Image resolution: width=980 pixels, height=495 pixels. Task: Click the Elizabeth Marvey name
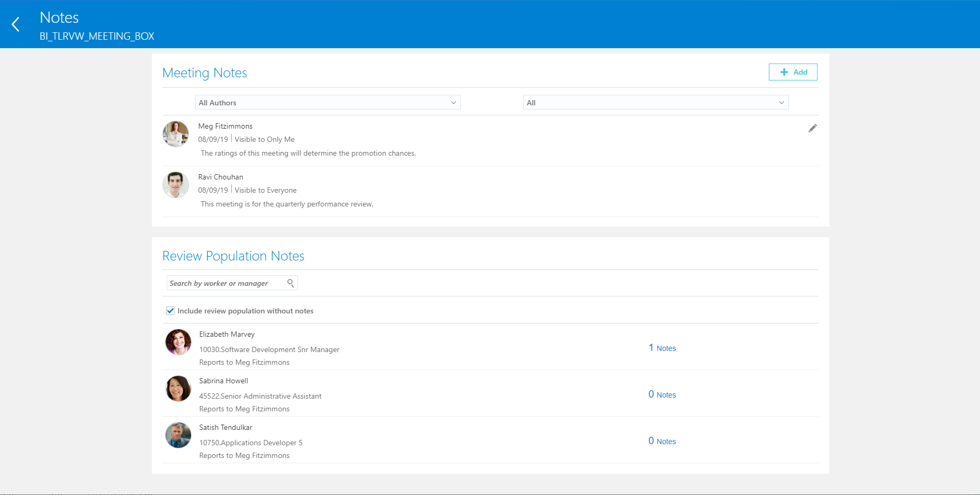click(x=227, y=334)
